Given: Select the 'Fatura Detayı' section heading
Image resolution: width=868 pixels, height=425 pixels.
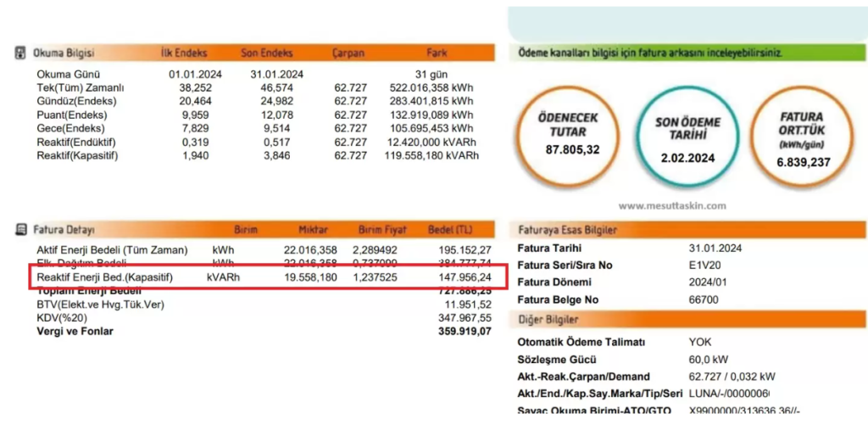Looking at the screenshot, I should tap(64, 229).
